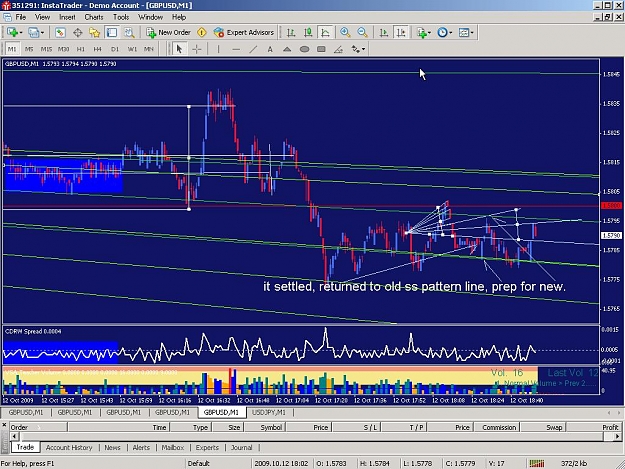Open the Account History terminal tab
625x469 pixels.
point(69,447)
